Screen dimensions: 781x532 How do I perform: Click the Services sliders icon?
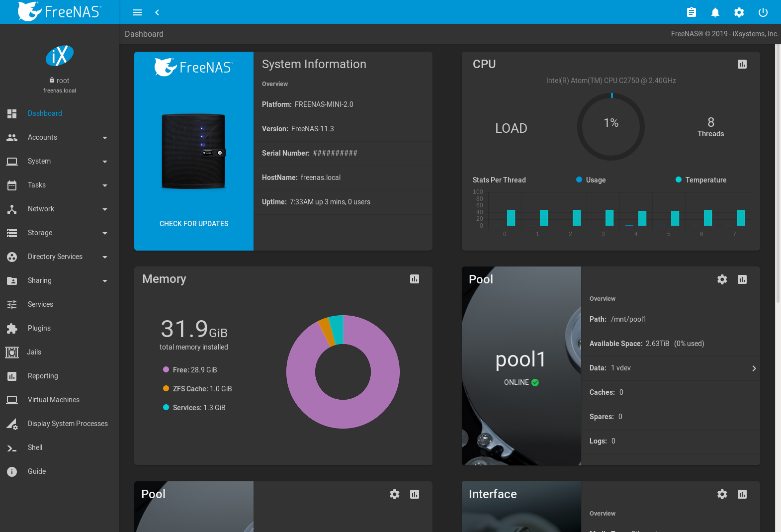pos(12,305)
